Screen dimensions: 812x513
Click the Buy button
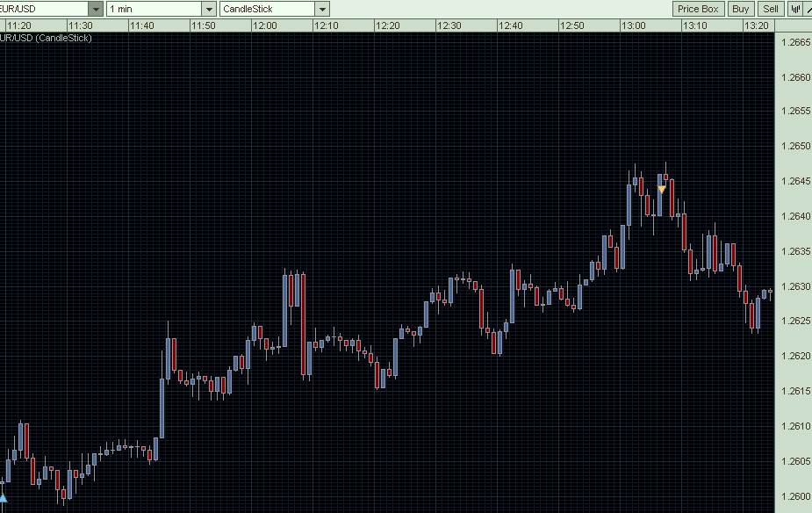pos(741,9)
